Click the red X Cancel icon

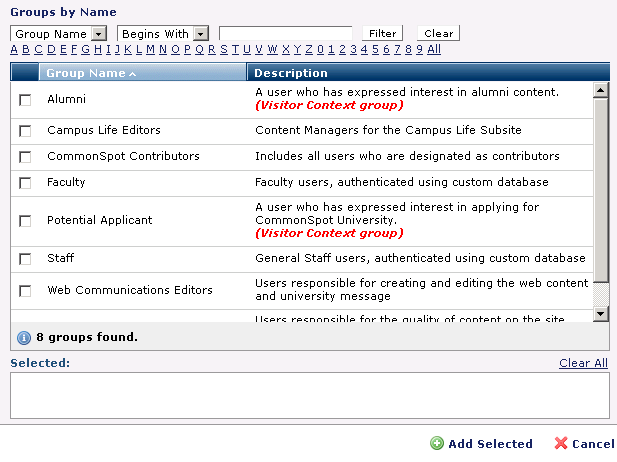click(x=561, y=444)
